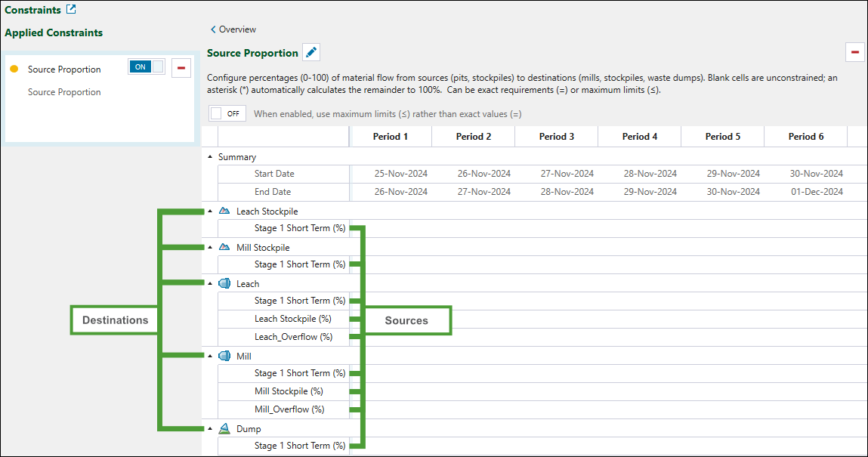
Task: Click the Leach Stockpile icon
Action: coord(224,212)
